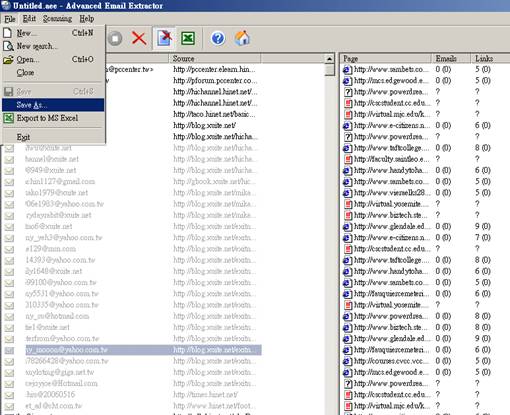Select email row 310335@yahoo.com.tw
Viewport: 510px width, 415px height.
(x=62, y=305)
